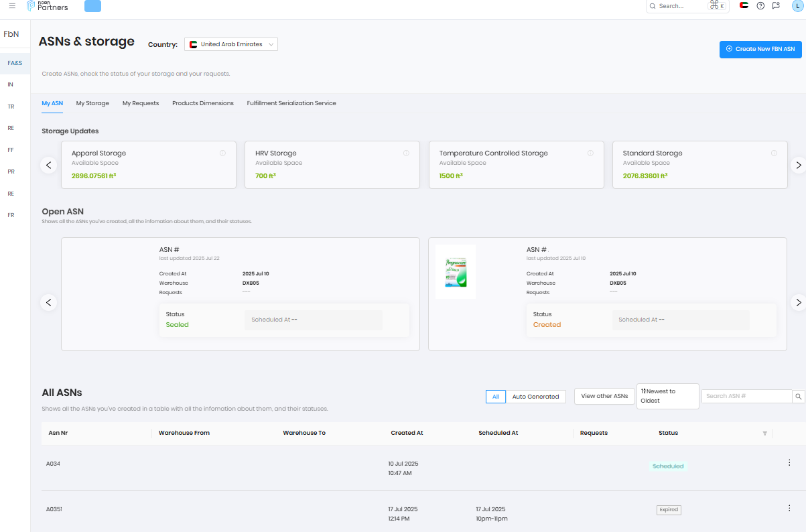Open the Status column filter icon
806x532 pixels.
coord(764,434)
